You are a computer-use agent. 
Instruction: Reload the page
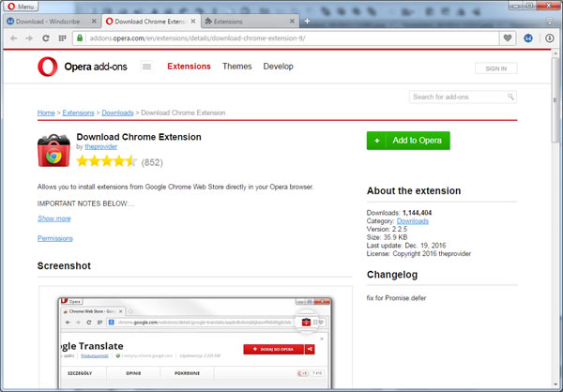pyautogui.click(x=46, y=38)
